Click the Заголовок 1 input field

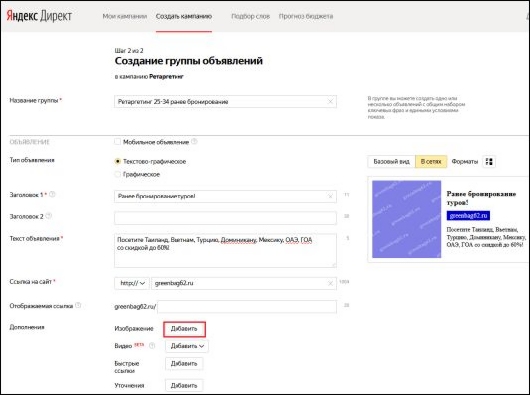coord(225,196)
